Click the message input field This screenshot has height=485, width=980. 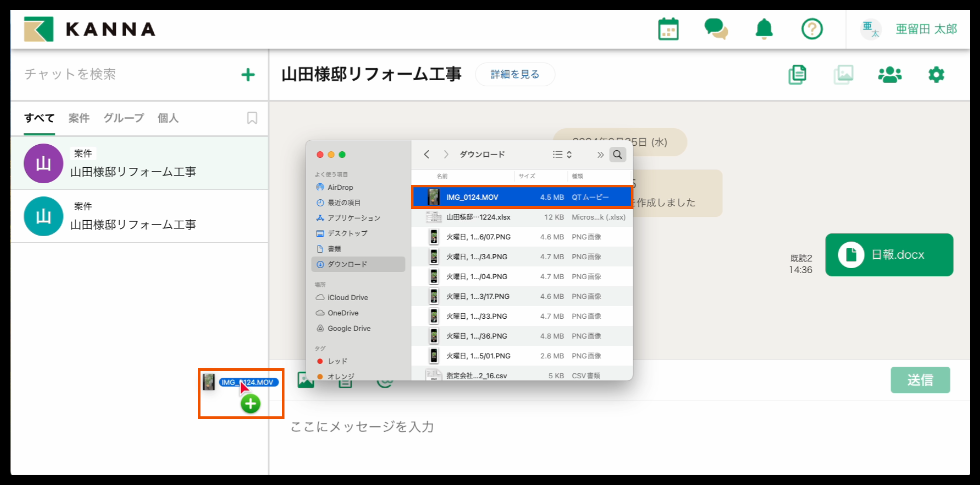tap(571, 427)
